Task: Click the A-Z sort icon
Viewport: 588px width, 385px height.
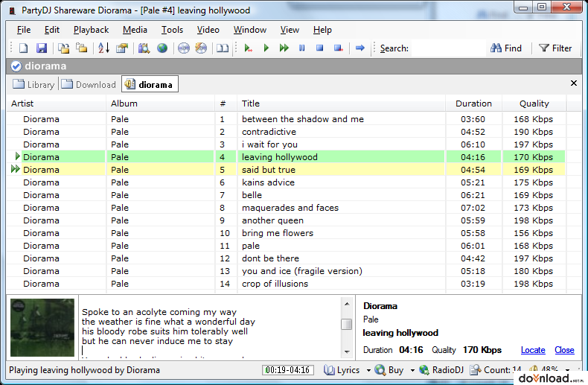Action: pyautogui.click(x=104, y=48)
